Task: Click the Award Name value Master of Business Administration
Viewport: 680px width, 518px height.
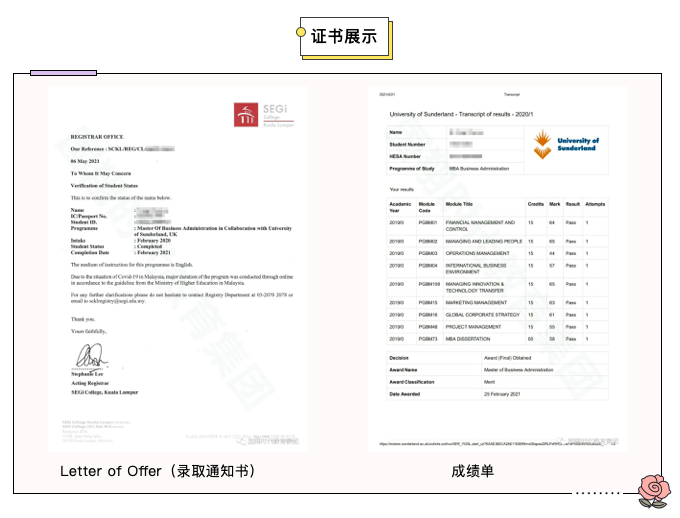Action: click(x=519, y=370)
